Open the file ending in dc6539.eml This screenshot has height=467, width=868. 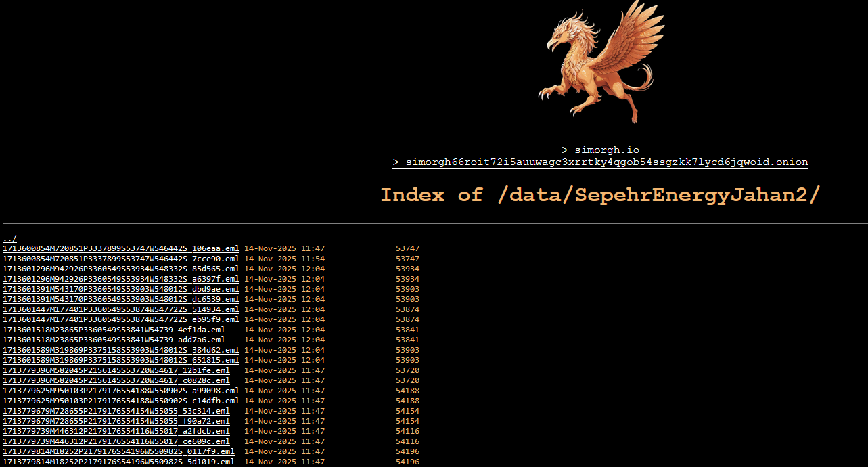[120, 299]
